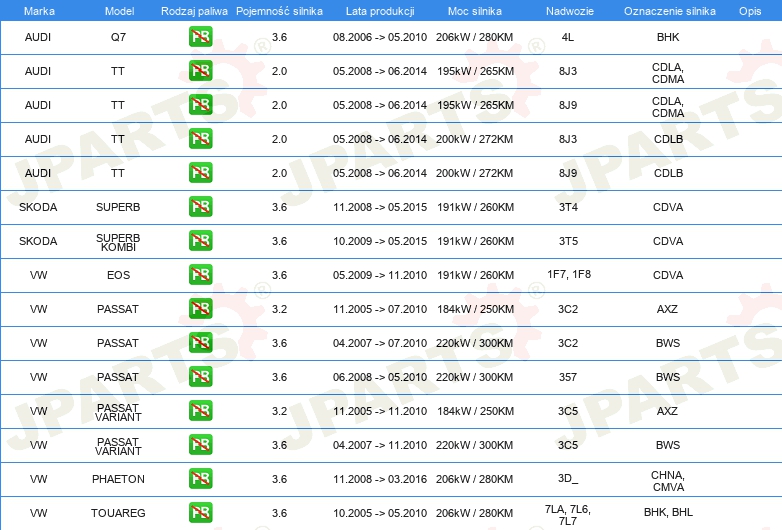Click the petrol icon in the Superb Kombi row
This screenshot has width=782, height=530.
click(x=200, y=240)
